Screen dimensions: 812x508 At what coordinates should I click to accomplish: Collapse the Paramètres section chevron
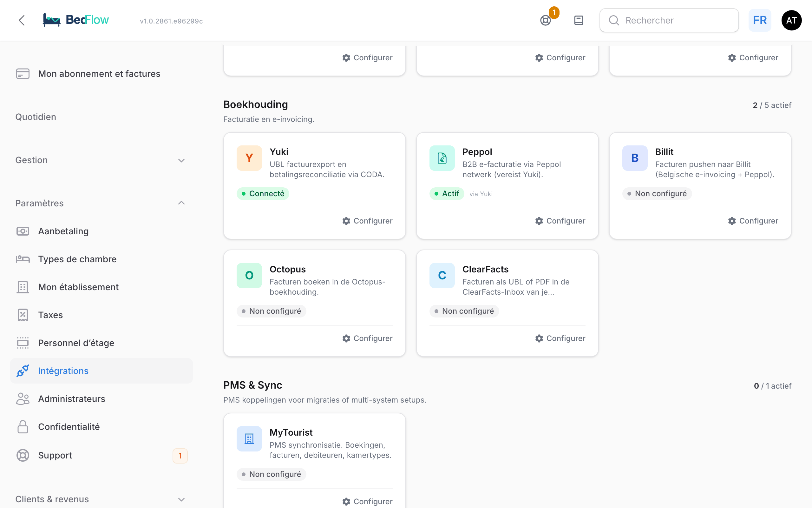181,203
